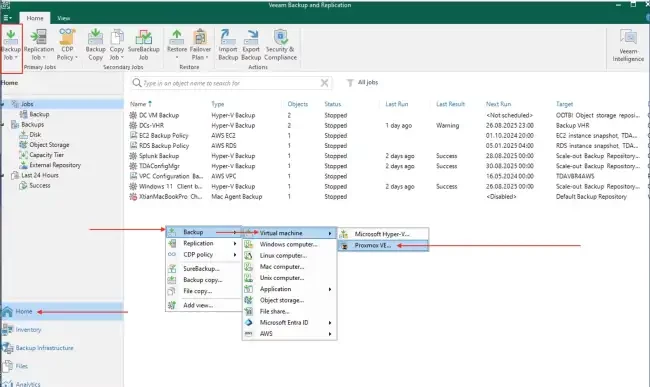Image resolution: width=650 pixels, height=387 pixels.
Task: Launch SureBackup Job from the ribbon
Action: tap(143, 45)
